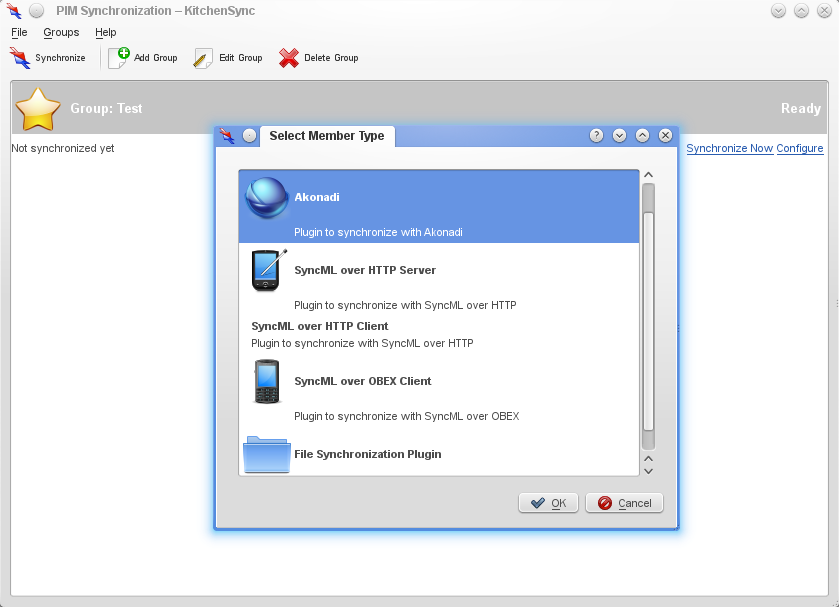Click the Synchronize Now link
This screenshot has width=839, height=607.
(x=729, y=148)
